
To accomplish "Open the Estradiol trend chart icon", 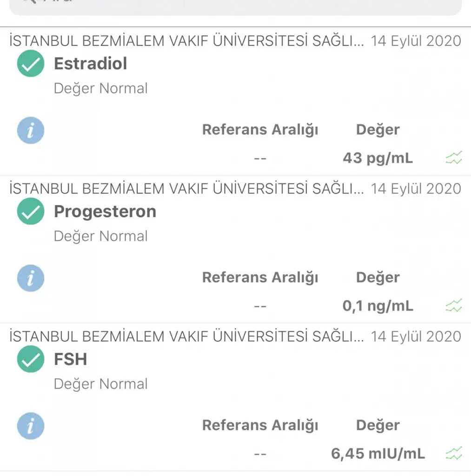I will [454, 158].
